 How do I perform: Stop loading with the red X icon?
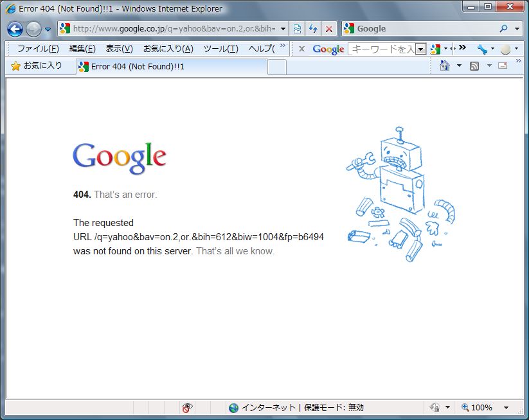[x=329, y=29]
